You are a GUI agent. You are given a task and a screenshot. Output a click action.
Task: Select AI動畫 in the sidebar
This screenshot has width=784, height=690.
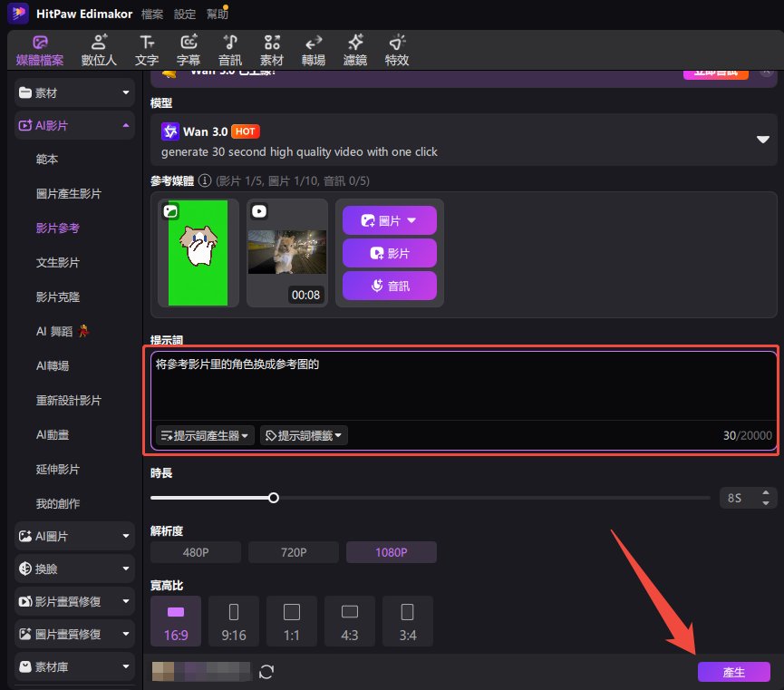52,435
